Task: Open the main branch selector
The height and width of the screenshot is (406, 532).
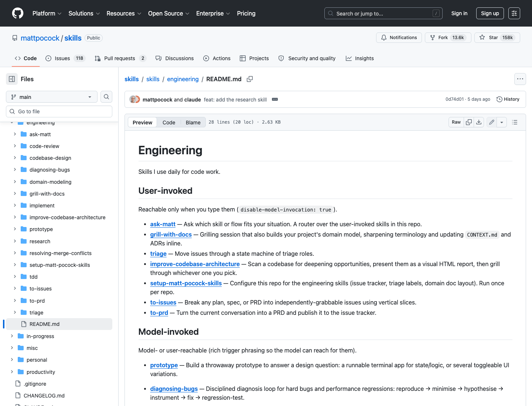Action: tap(52, 97)
